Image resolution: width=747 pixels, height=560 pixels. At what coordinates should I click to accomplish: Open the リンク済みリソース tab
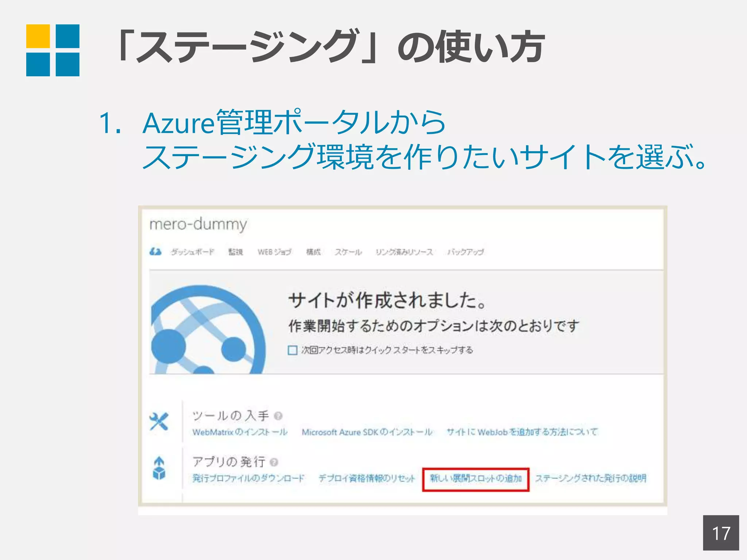click(405, 252)
